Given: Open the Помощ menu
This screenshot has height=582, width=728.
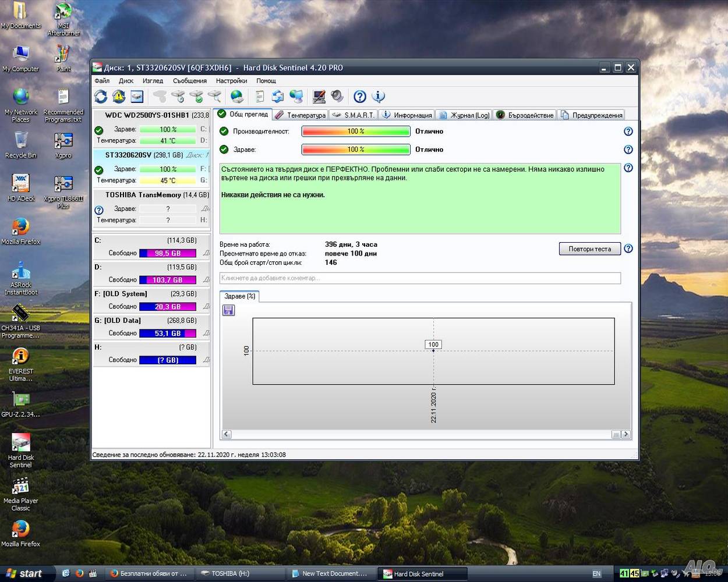Looking at the screenshot, I should [266, 81].
